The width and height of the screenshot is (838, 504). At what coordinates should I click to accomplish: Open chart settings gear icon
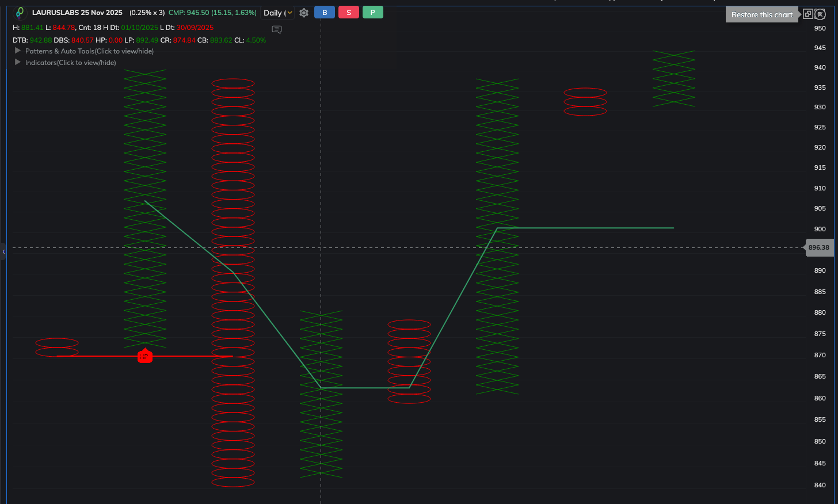point(304,13)
